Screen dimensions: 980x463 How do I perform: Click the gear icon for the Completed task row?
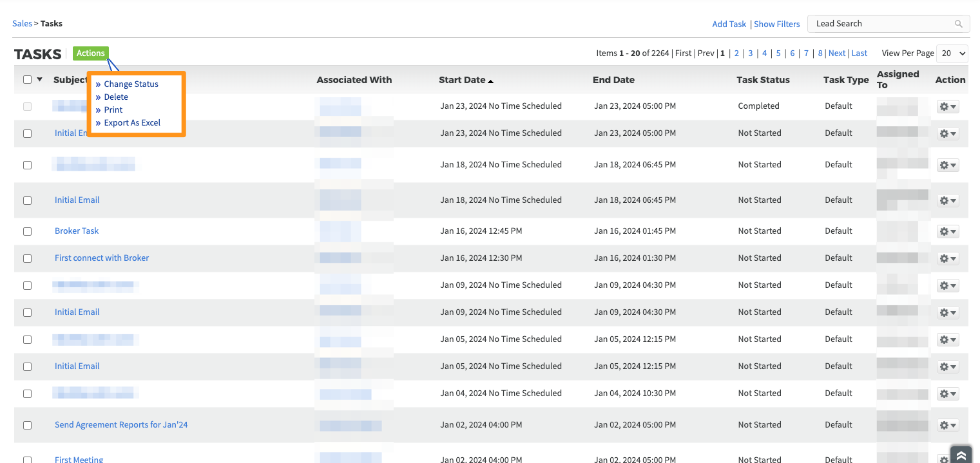click(x=945, y=106)
